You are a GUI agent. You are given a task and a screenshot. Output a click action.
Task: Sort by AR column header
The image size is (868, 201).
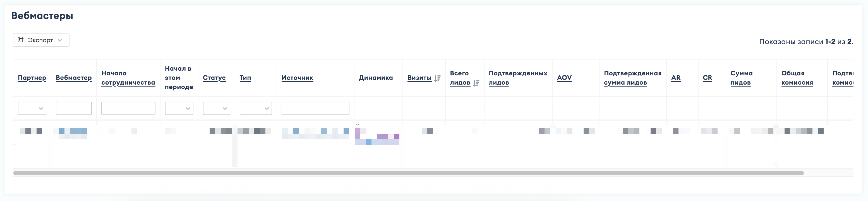tap(676, 78)
